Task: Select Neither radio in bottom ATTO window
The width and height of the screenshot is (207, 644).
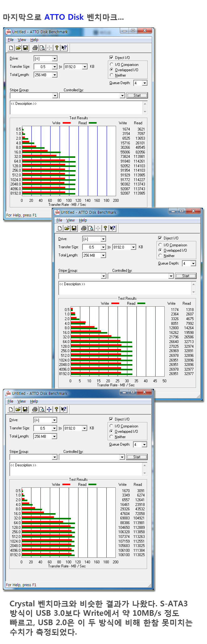Action: pos(111,437)
